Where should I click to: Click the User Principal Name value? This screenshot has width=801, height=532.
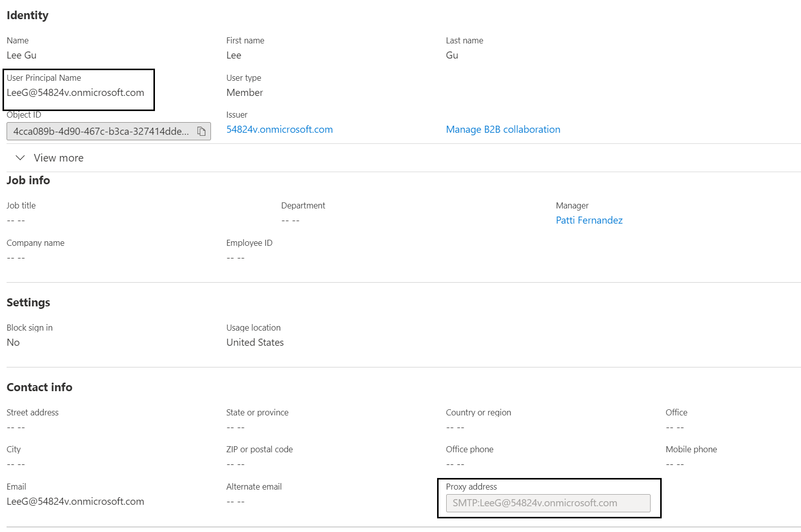click(75, 92)
